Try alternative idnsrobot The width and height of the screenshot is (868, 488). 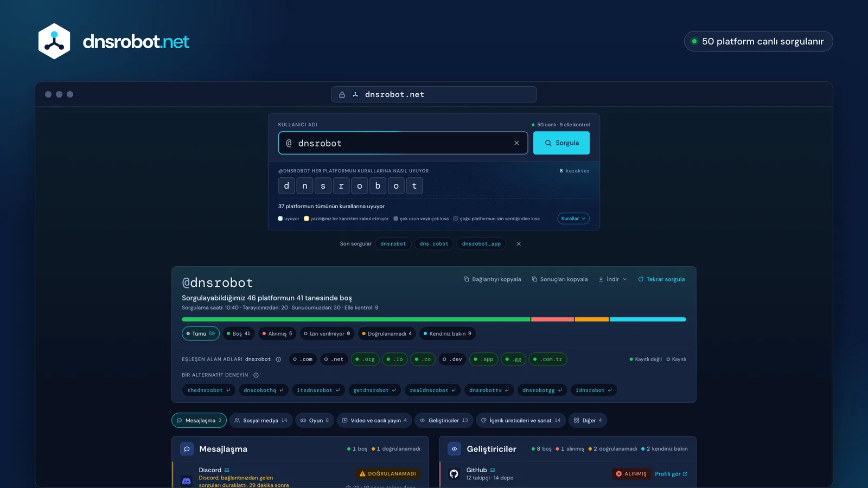coord(593,390)
